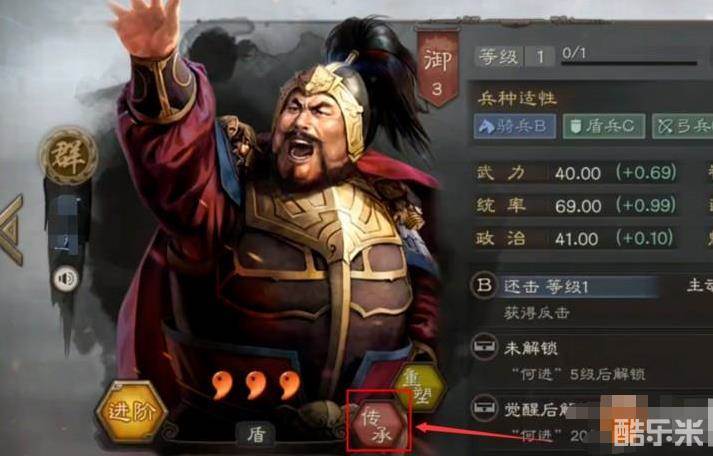Click the yellow 进阶 hexagon button
The image size is (713, 456).
click(131, 412)
